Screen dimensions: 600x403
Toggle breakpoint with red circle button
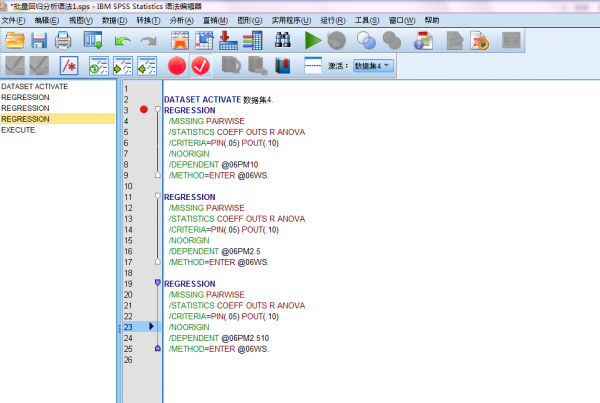click(177, 65)
